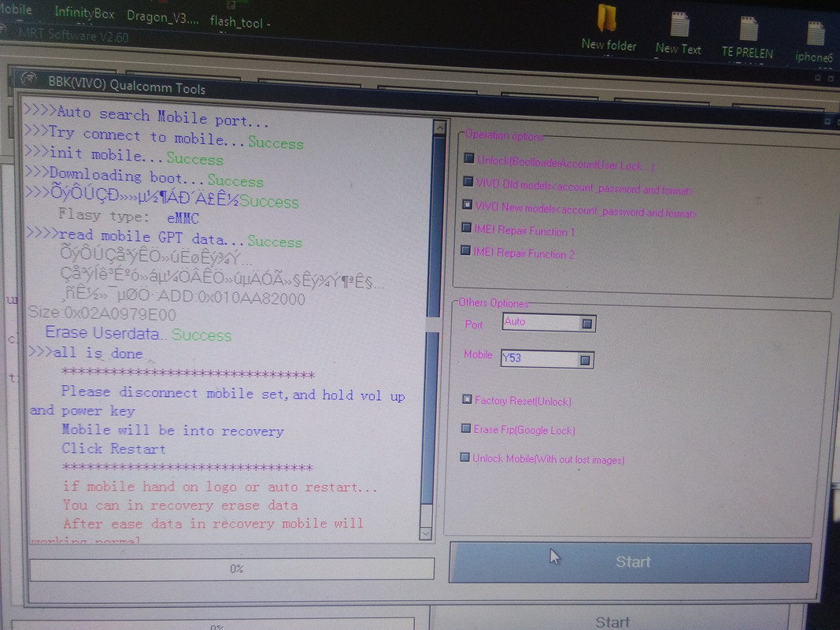
Task: Expand the Mobile model dropdown arrow
Action: [x=585, y=360]
